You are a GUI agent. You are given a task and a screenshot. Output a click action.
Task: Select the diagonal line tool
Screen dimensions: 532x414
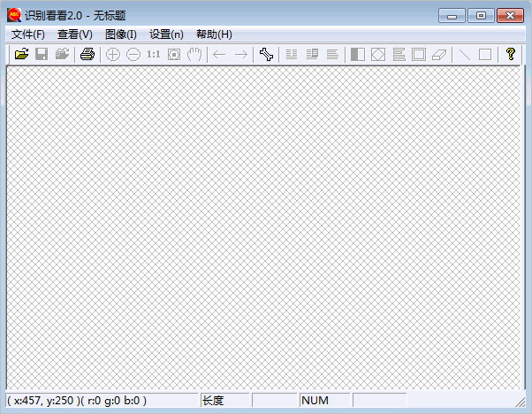465,54
